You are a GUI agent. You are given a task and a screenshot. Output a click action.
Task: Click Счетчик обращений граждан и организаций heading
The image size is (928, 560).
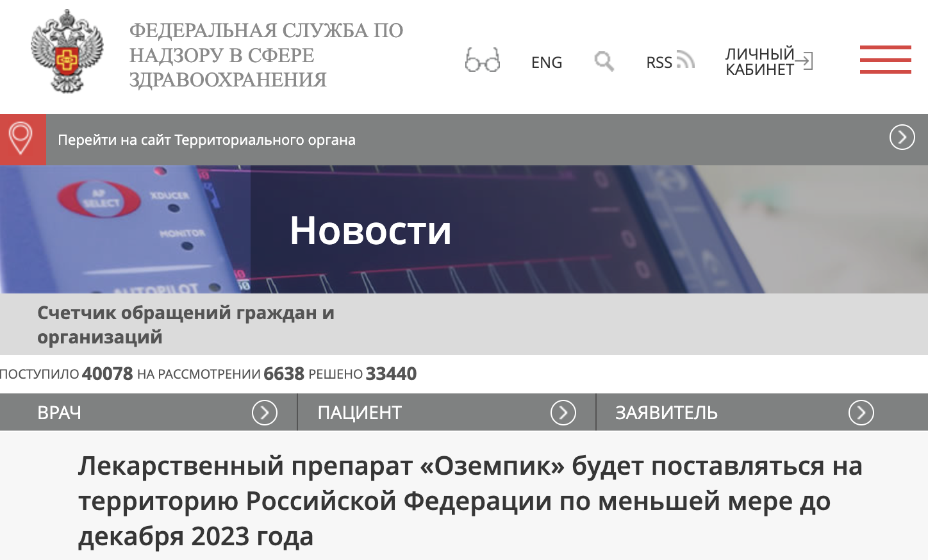[186, 324]
